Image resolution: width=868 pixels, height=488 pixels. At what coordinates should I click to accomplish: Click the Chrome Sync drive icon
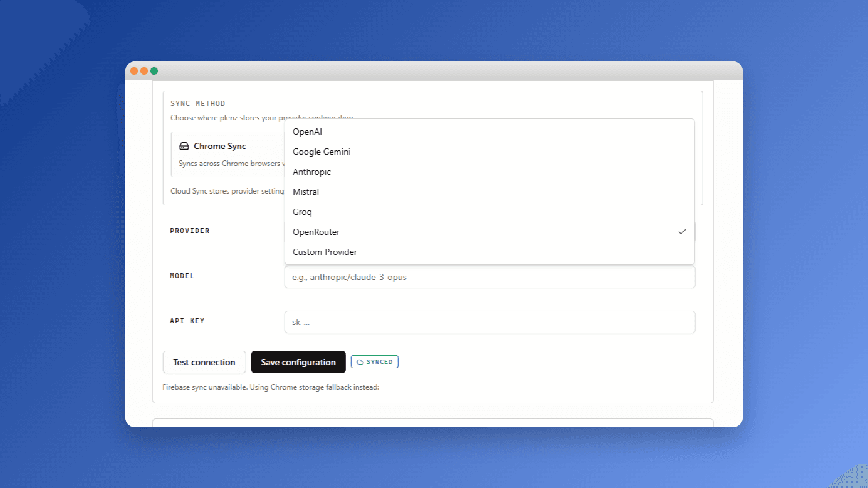click(x=184, y=146)
